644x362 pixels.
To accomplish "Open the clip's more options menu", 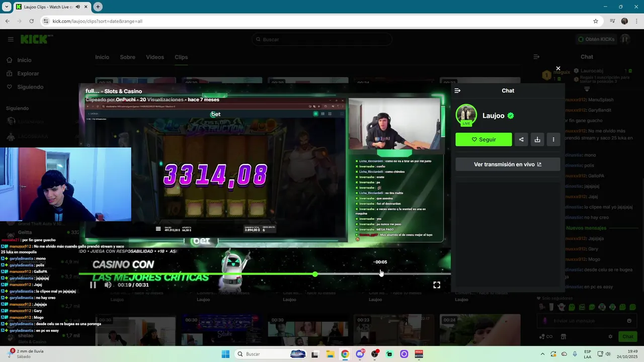I will (553, 139).
